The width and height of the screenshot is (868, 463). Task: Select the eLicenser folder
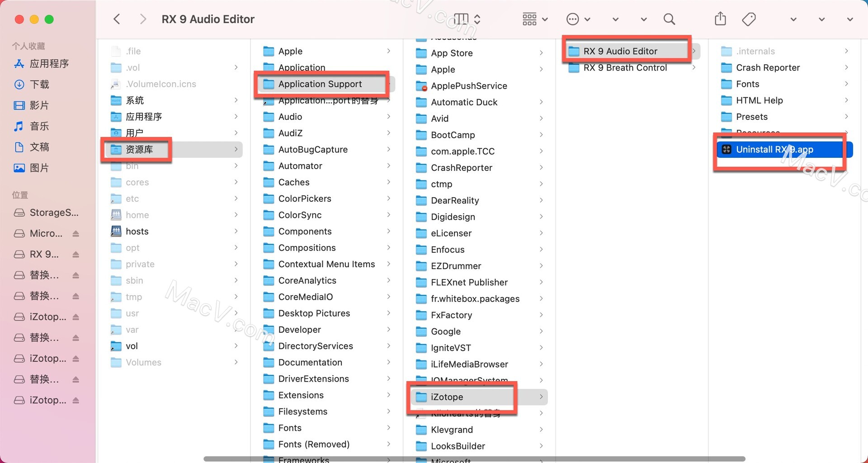tap(479, 233)
